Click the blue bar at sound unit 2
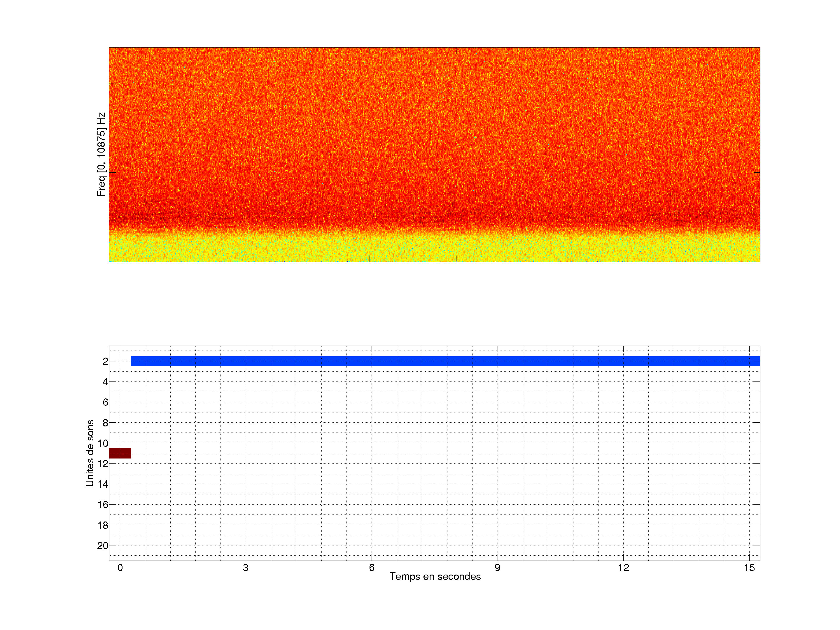 445,361
